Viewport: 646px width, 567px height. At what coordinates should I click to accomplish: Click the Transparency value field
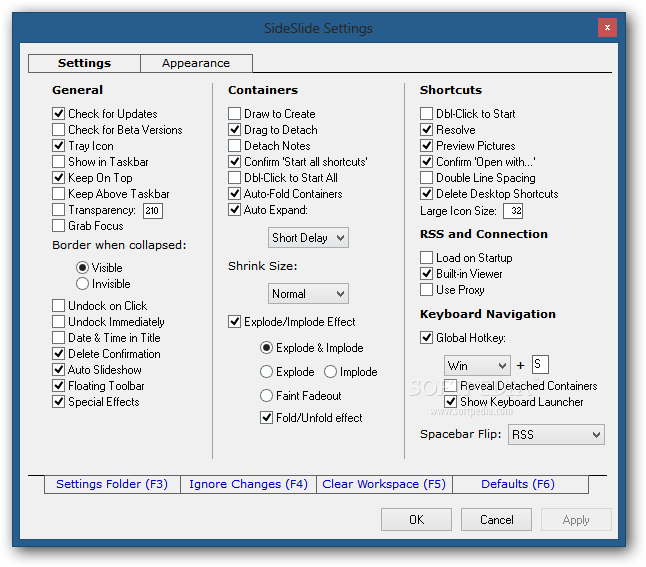(x=153, y=211)
